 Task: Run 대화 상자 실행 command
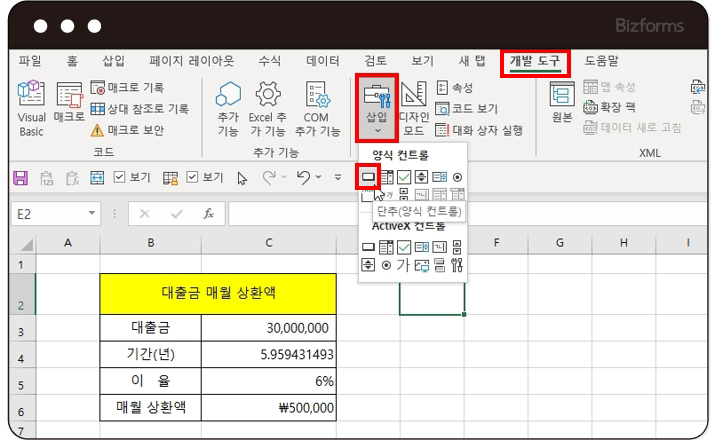pyautogui.click(x=479, y=130)
